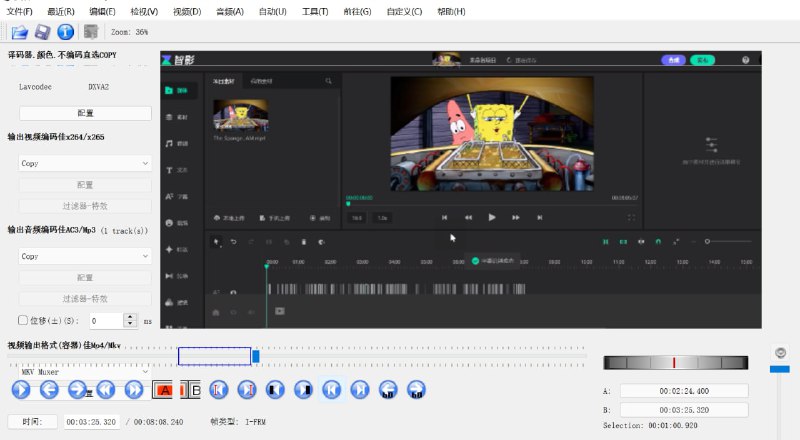Open the 视频(D) menu
Screen dimensions: 800x440
(x=187, y=11)
